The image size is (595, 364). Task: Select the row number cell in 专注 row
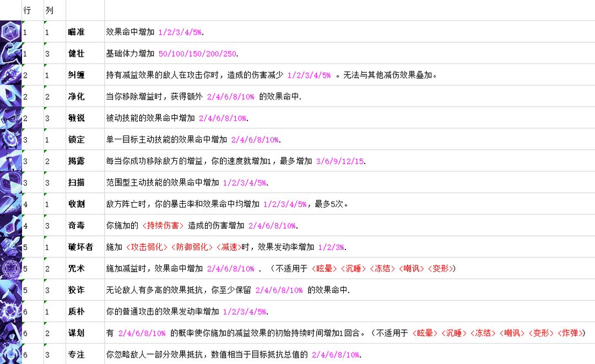click(33, 354)
